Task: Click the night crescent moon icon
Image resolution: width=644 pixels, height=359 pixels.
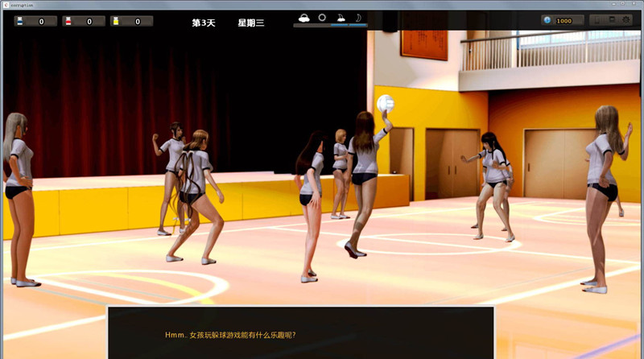Action: pos(358,17)
